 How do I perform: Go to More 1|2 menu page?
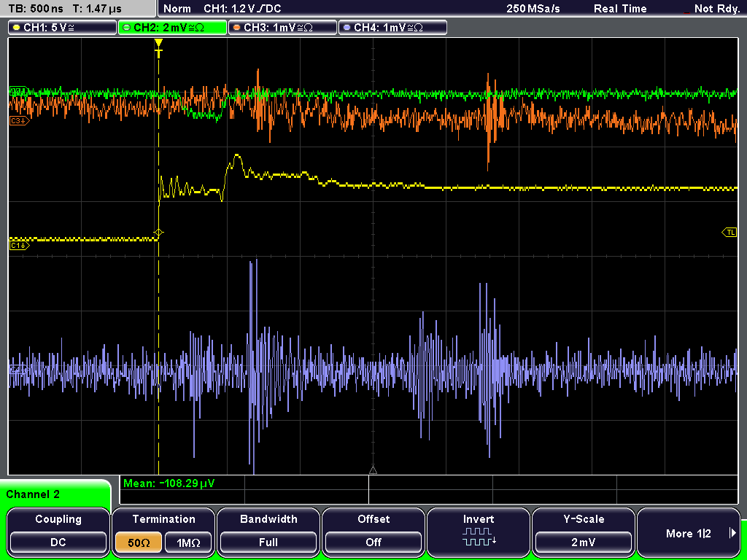pyautogui.click(x=689, y=532)
